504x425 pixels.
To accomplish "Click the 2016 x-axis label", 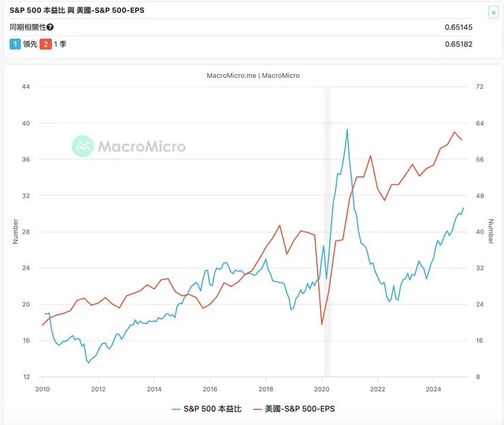I will pos(210,389).
